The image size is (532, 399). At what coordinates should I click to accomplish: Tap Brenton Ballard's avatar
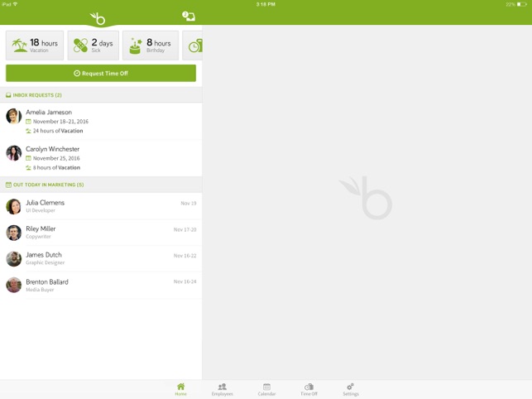14,286
